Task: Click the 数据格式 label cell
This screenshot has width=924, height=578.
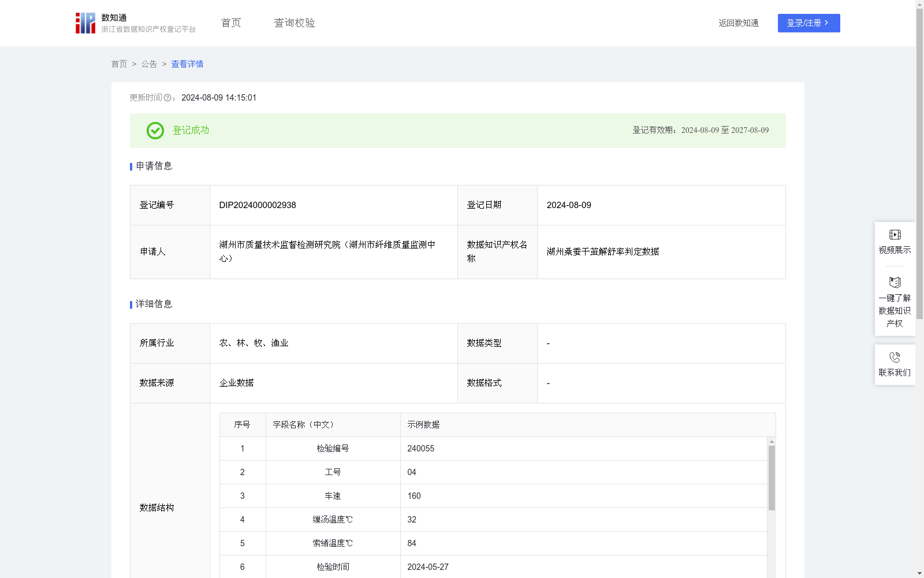Action: [x=497, y=383]
